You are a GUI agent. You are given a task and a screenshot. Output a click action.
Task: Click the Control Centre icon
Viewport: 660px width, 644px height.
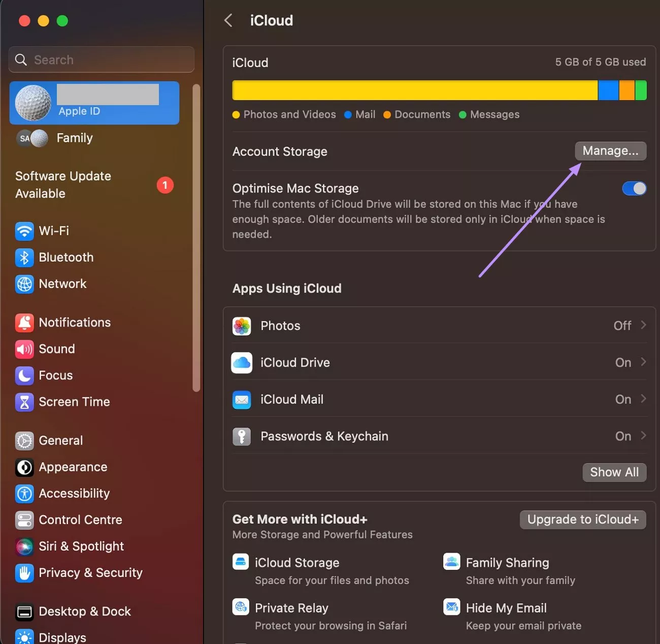24,520
